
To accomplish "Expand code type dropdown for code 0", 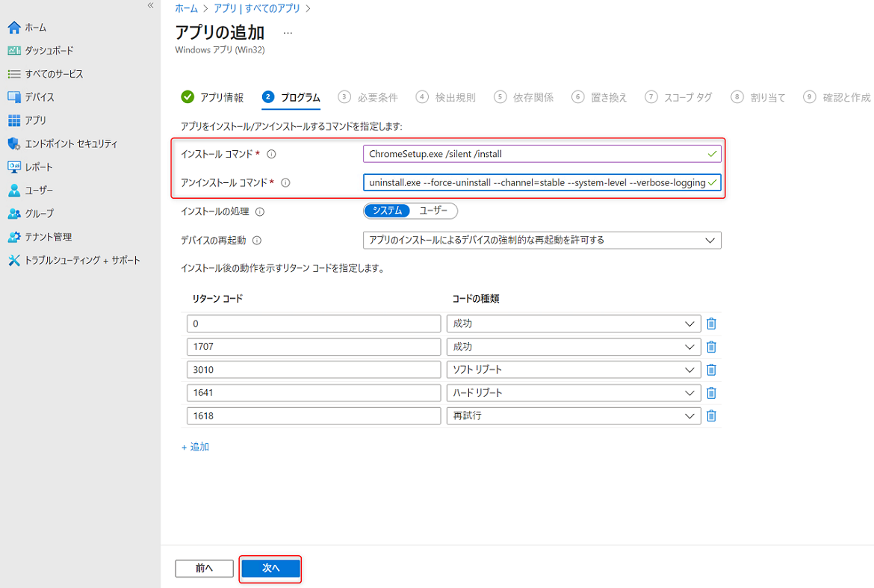I will click(573, 324).
